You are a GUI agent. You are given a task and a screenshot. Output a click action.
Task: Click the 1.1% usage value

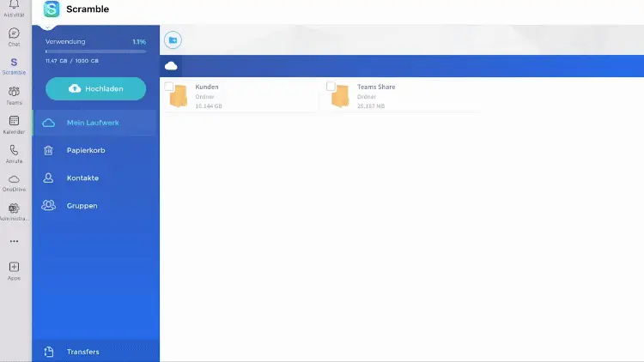click(139, 42)
